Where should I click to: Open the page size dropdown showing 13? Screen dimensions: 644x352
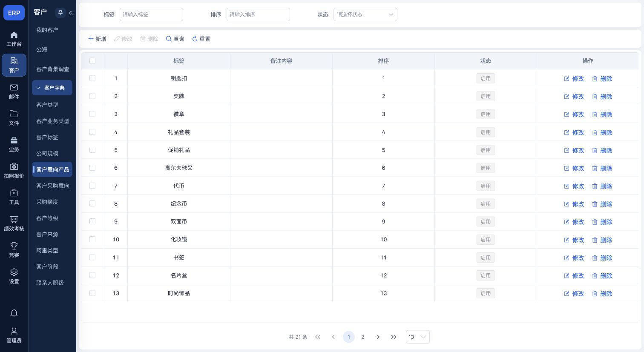click(x=417, y=337)
